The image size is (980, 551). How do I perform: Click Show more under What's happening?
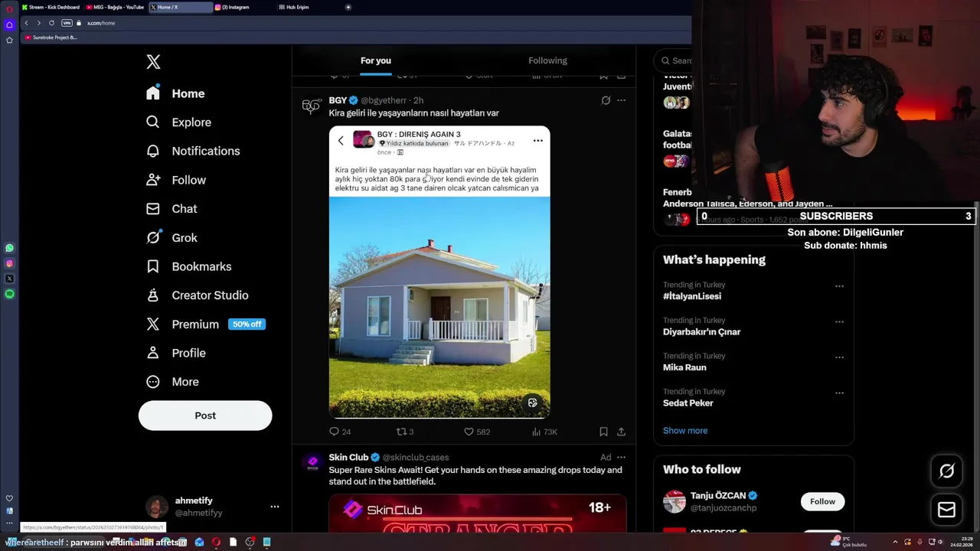tap(685, 431)
